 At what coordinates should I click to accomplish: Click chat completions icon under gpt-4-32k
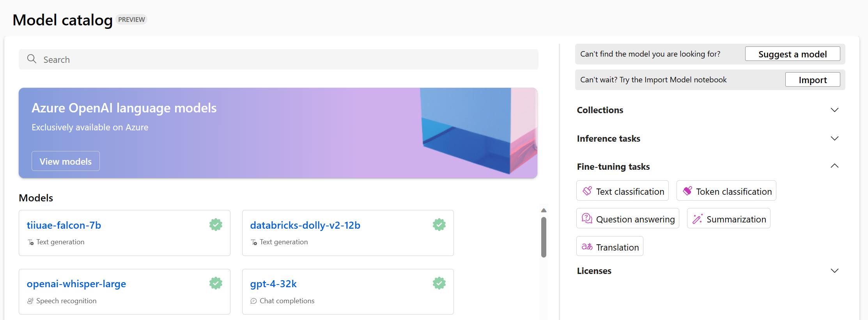254,301
